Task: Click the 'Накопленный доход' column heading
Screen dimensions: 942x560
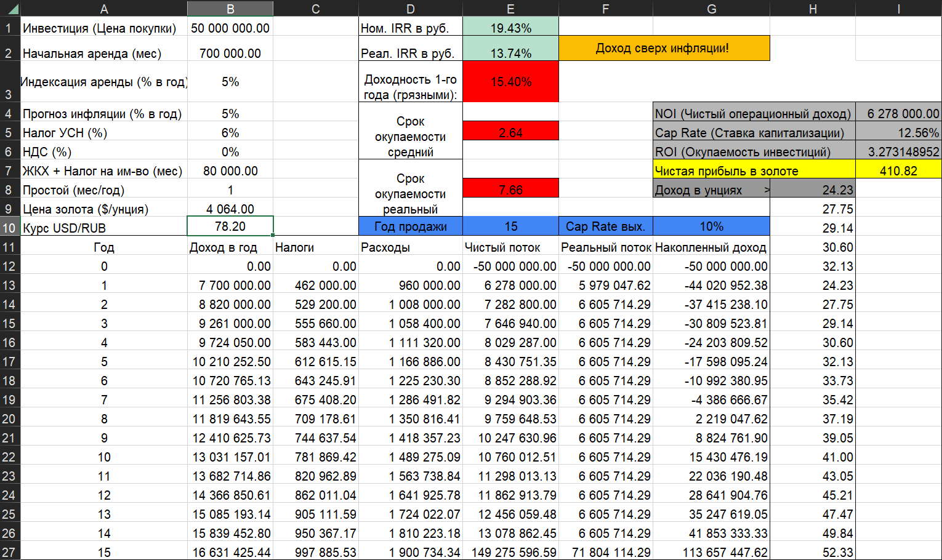Action: tap(711, 247)
